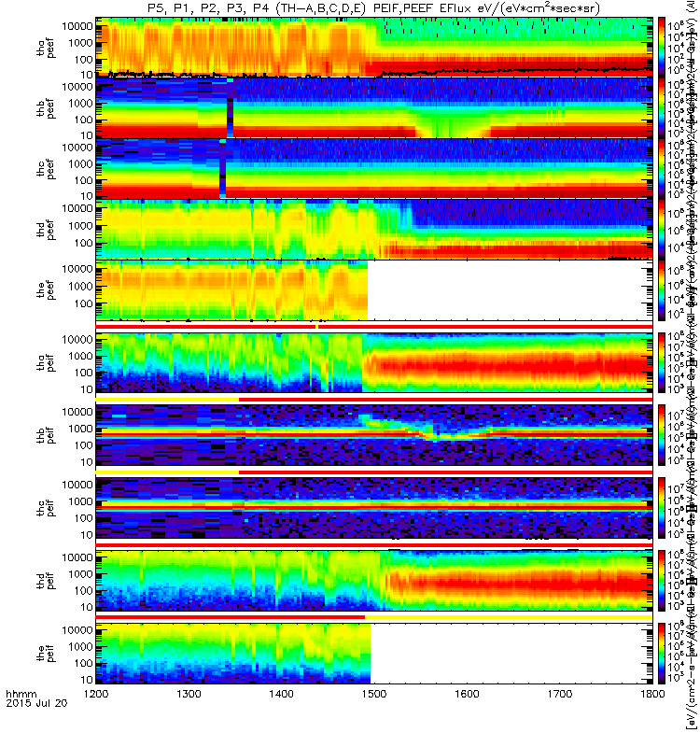Select the 'thc peif' panel label
The height and width of the screenshot is (747, 700).
[46, 508]
